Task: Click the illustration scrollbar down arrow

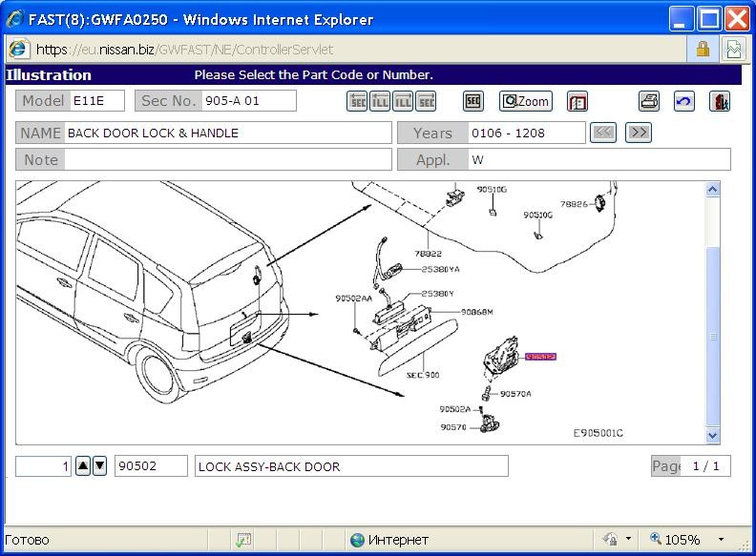Action: pyautogui.click(x=713, y=436)
